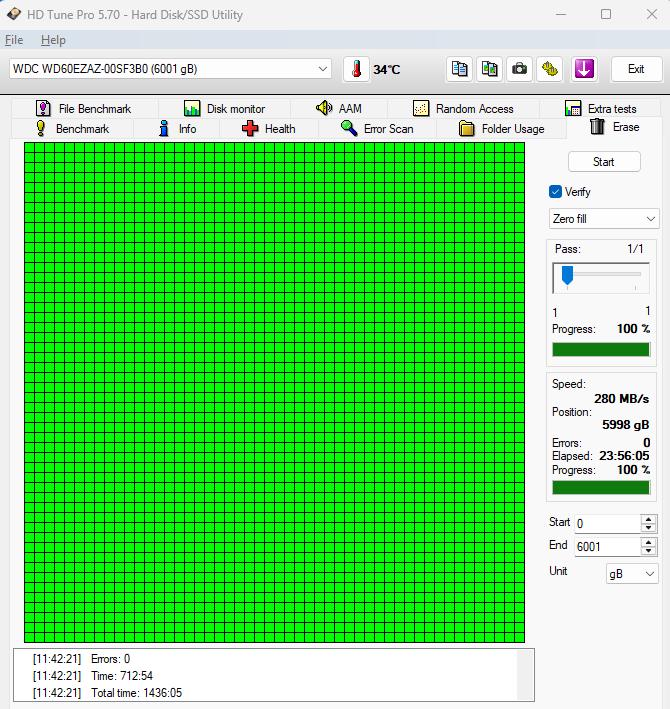
Task: Decrease the Start value with down arrow
Action: pos(648,527)
